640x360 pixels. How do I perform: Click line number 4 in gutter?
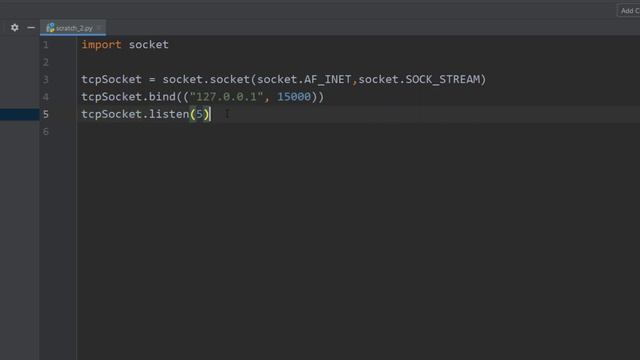pos(46,97)
